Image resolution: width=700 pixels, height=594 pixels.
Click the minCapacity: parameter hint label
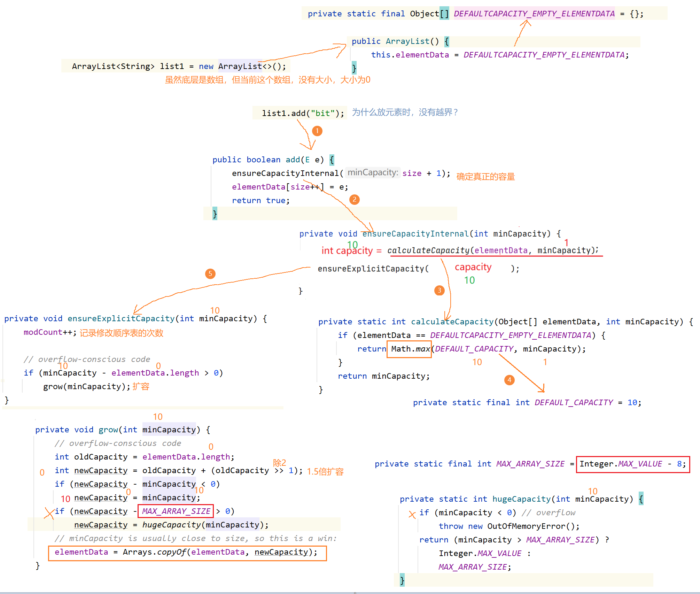[x=373, y=172]
